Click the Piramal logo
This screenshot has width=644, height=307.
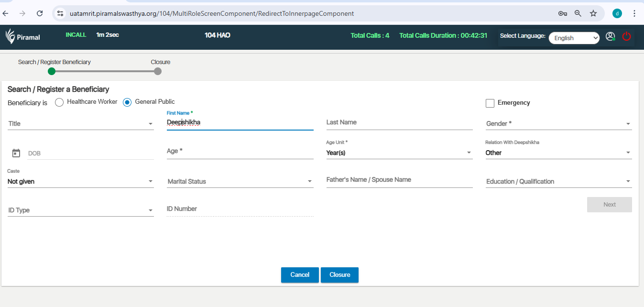point(23,36)
